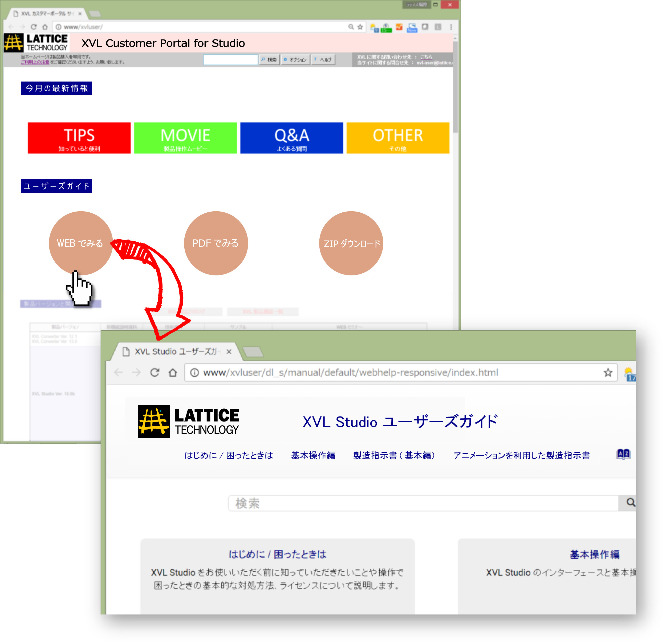Click the reload icon in the user guide window

[x=155, y=372]
